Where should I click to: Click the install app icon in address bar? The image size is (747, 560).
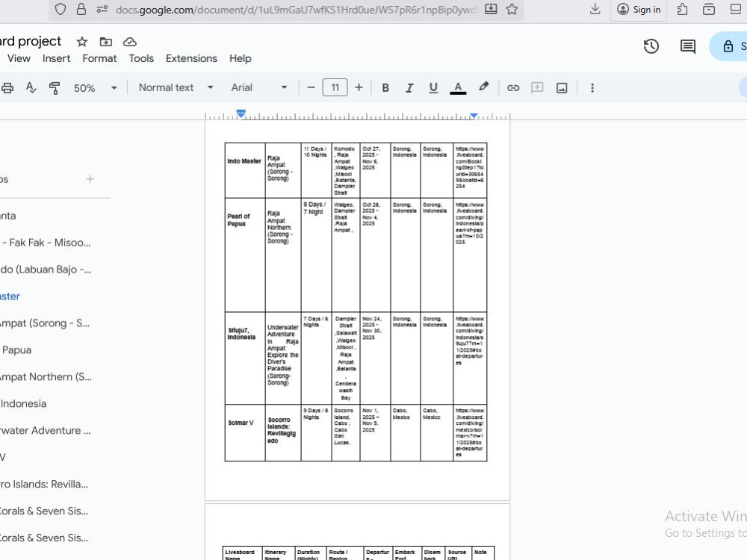(491, 9)
